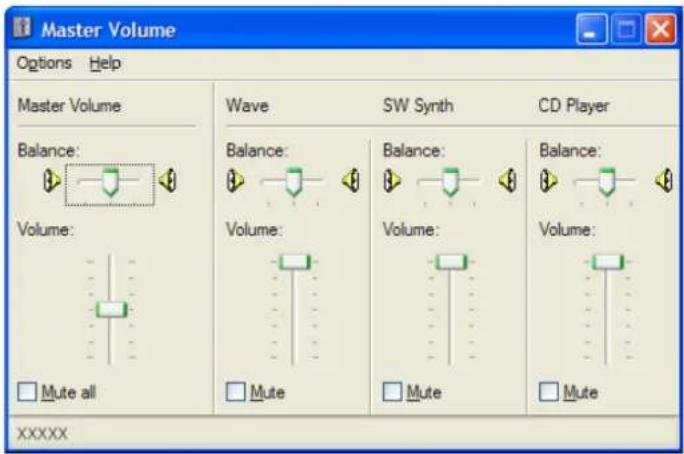Image resolution: width=684 pixels, height=454 pixels.
Task: Minimize the Master Volume window
Action: [x=592, y=29]
